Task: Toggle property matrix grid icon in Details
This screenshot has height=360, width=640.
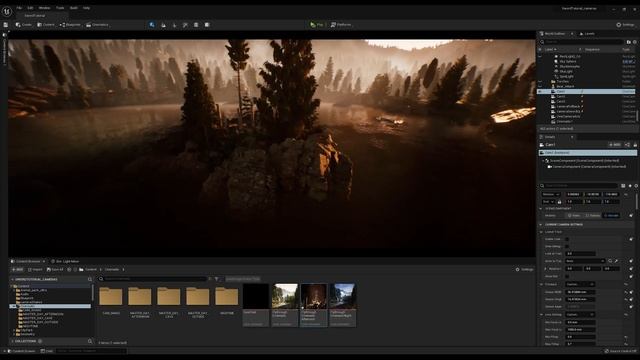Action: (x=623, y=186)
